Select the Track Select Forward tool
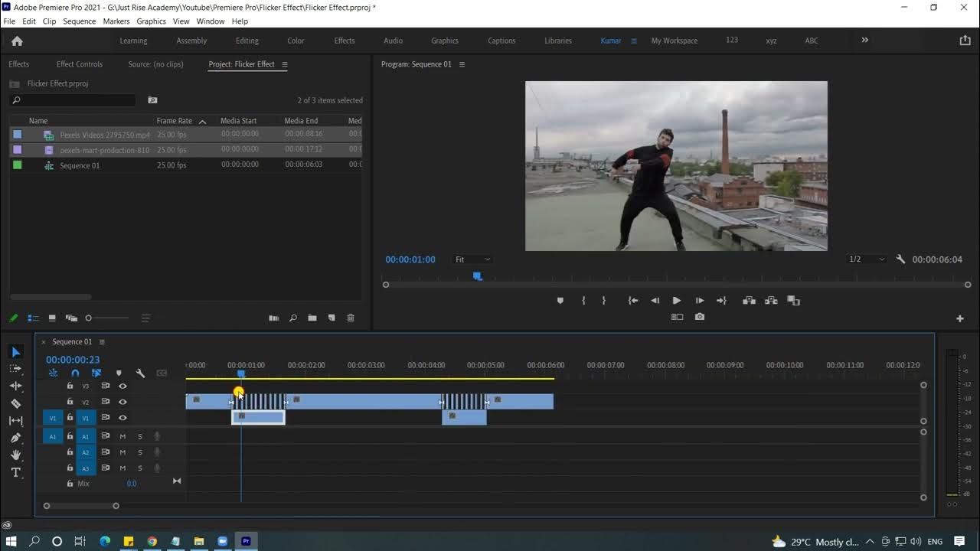The height and width of the screenshot is (551, 980). tap(16, 369)
